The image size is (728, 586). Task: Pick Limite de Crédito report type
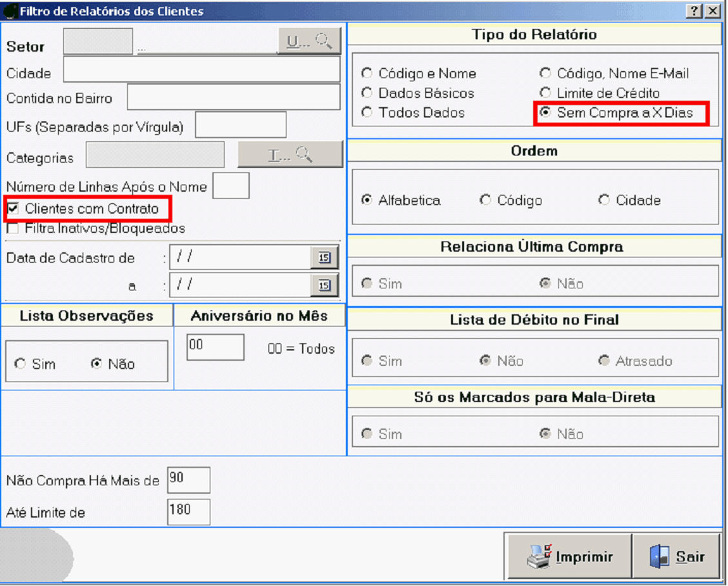click(545, 93)
